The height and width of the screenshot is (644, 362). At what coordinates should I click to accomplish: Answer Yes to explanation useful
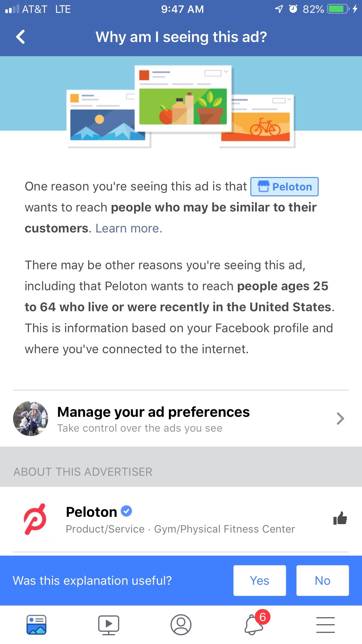click(260, 580)
